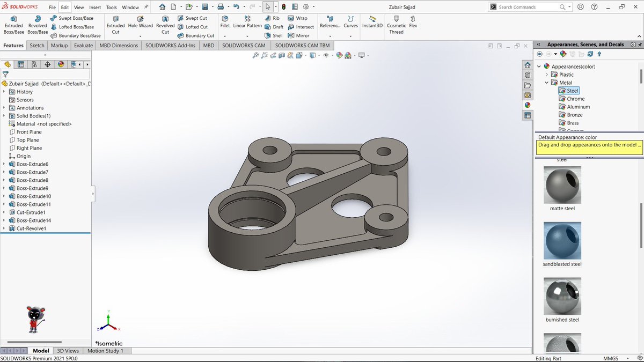Expand the Plastic appearances category
The height and width of the screenshot is (362, 644).
pyautogui.click(x=547, y=75)
